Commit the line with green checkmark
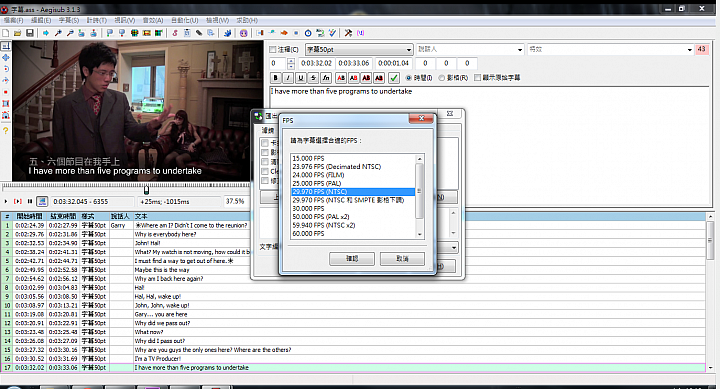 point(394,78)
